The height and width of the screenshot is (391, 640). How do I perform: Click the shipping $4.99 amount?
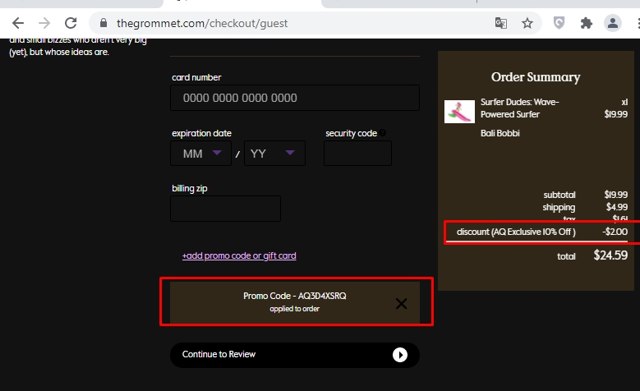pos(617,207)
